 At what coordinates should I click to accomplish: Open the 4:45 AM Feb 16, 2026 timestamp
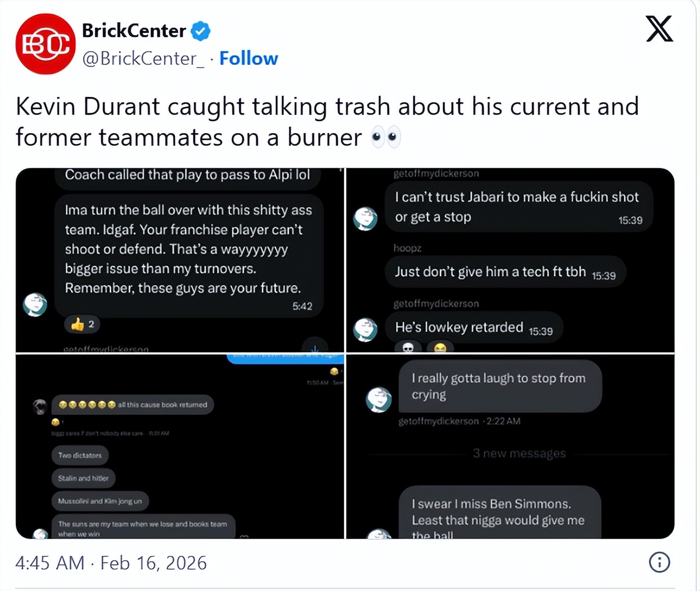111,563
